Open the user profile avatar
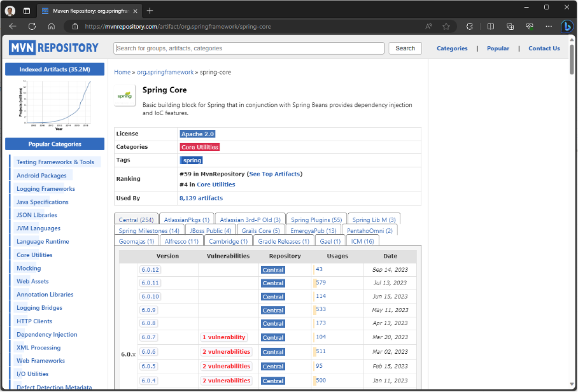578x392 pixels. point(10,11)
